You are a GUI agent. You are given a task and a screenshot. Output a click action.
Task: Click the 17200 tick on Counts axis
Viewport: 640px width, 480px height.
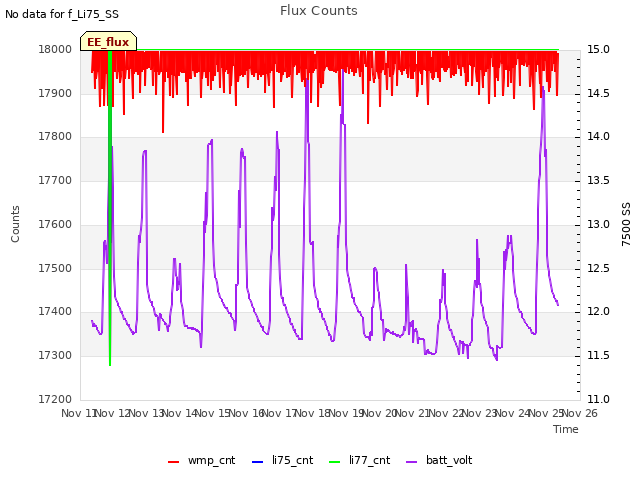[55, 399]
